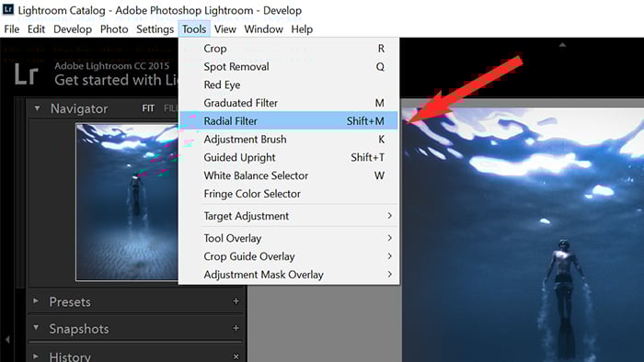
Task: Set Navigator zoom to FIT
Action: pos(148,108)
